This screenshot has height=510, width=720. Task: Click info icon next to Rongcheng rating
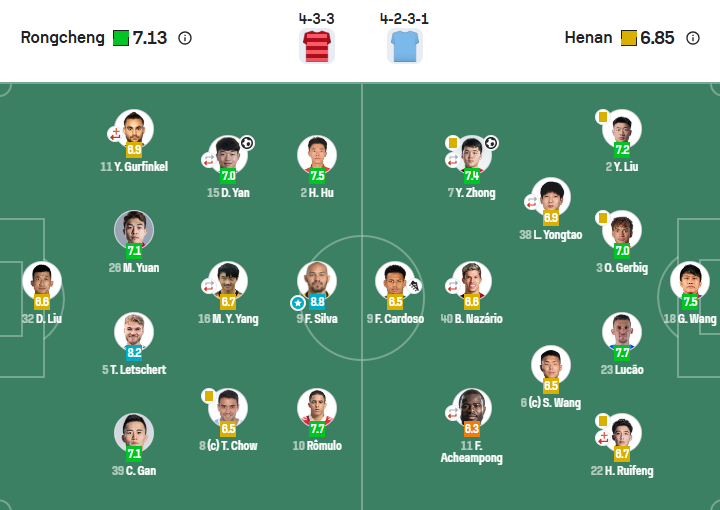click(184, 38)
